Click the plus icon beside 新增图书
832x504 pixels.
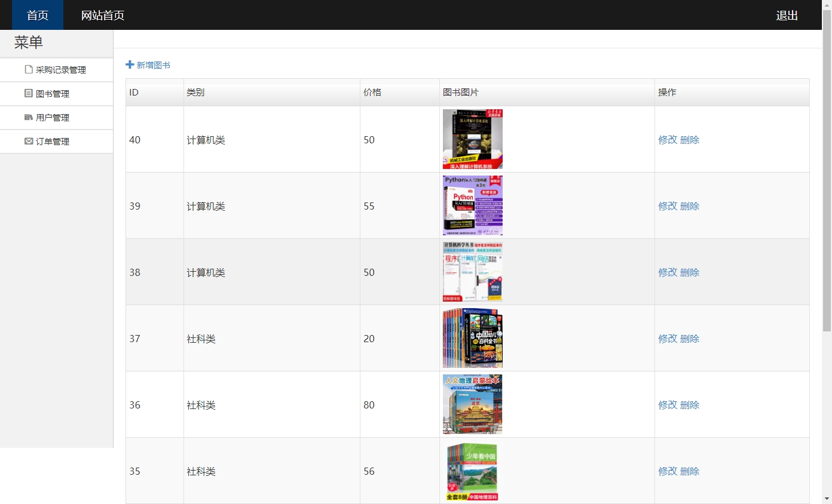[x=130, y=64]
